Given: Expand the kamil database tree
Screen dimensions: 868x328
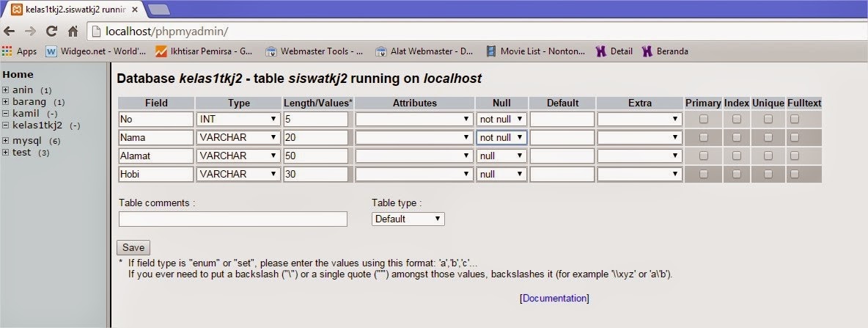Looking at the screenshot, I should pyautogui.click(x=6, y=114).
